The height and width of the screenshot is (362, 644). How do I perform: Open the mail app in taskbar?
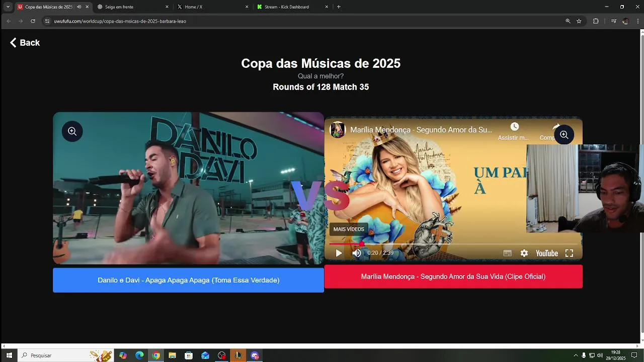click(205, 355)
